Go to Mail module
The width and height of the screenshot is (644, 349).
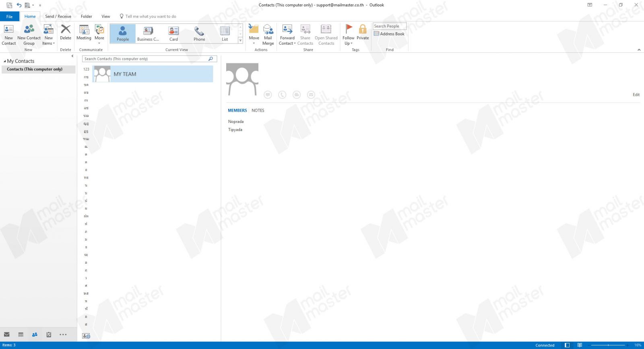[x=7, y=334]
